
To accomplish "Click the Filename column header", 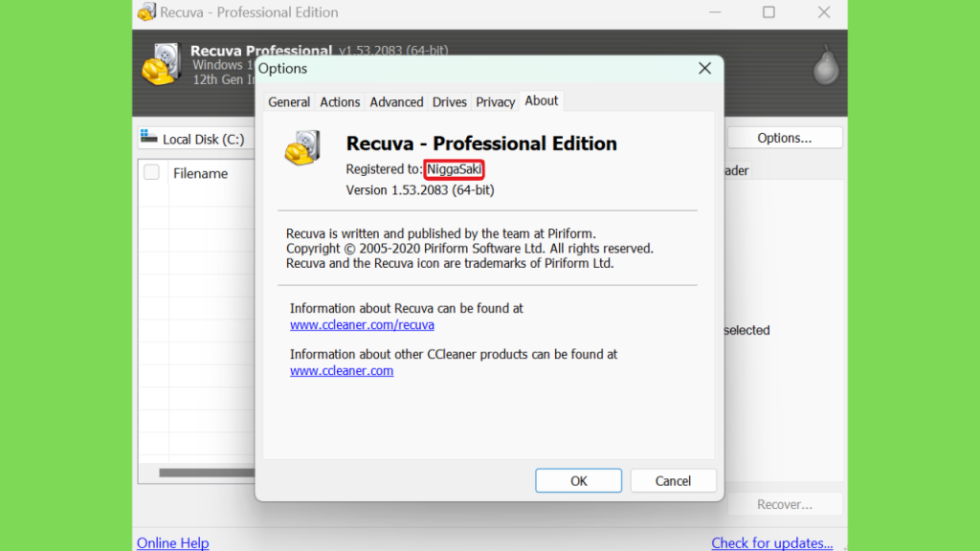I will click(200, 174).
